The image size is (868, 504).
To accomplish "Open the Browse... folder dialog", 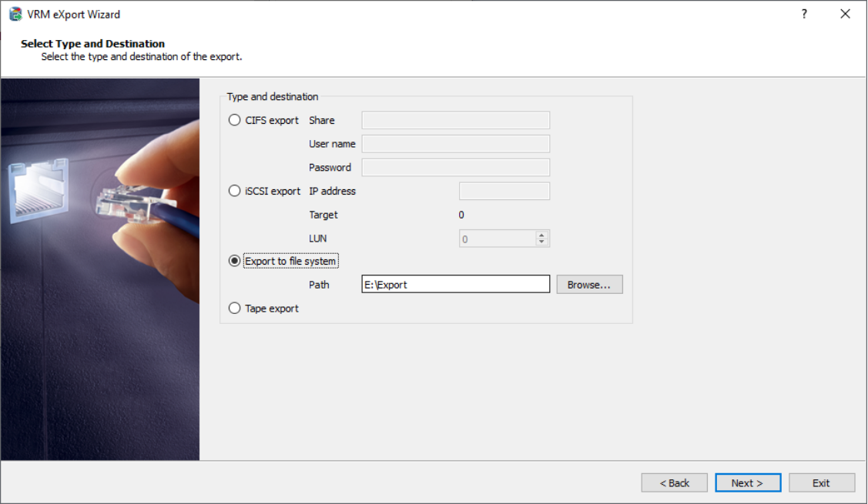I will pos(589,285).
